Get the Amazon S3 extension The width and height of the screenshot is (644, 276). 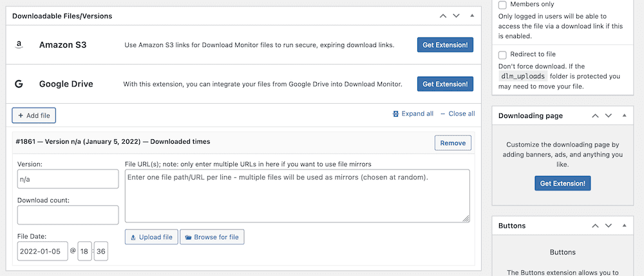(446, 45)
